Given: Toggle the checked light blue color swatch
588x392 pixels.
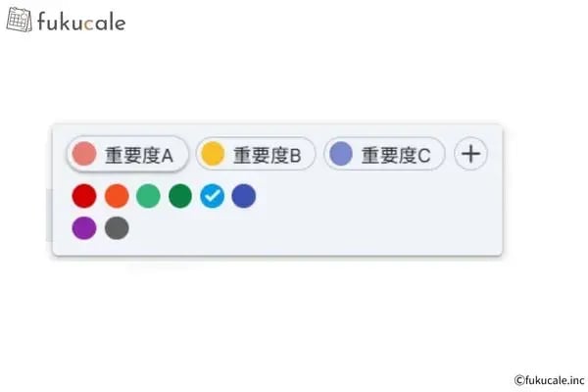Looking at the screenshot, I should pos(212,196).
